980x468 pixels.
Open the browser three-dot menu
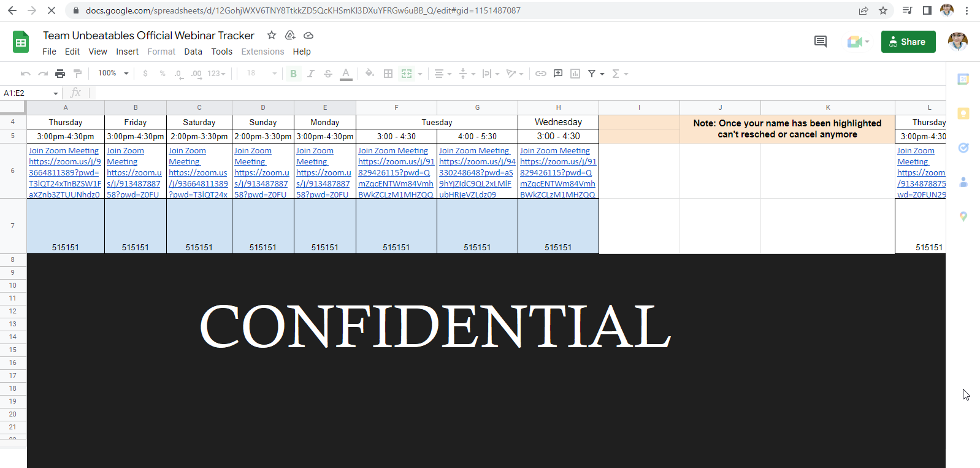coord(967,10)
